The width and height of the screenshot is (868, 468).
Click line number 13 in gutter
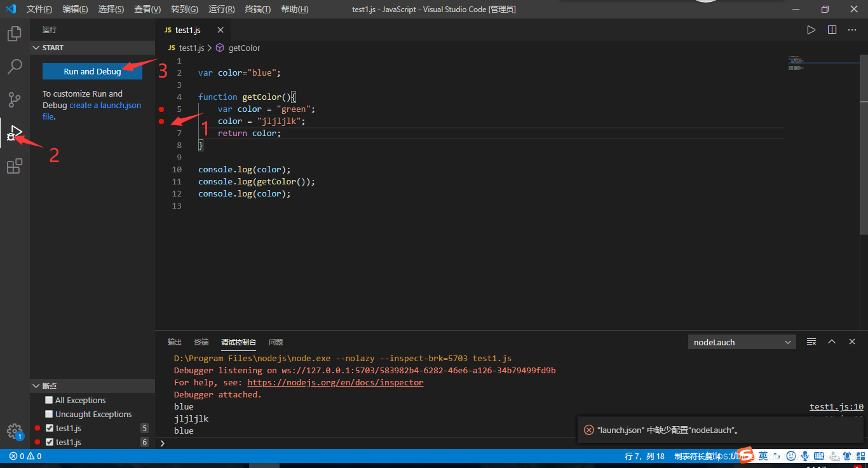coord(177,206)
